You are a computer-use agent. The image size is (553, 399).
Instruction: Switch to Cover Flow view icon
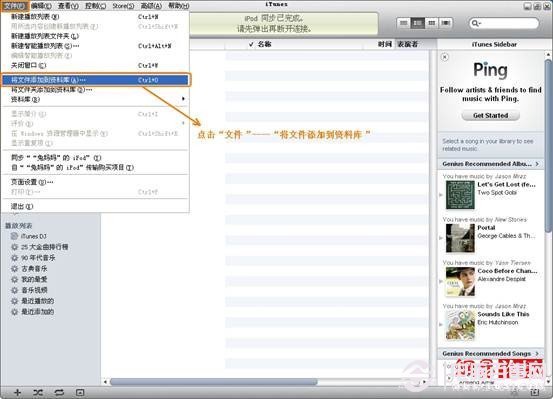coord(445,23)
